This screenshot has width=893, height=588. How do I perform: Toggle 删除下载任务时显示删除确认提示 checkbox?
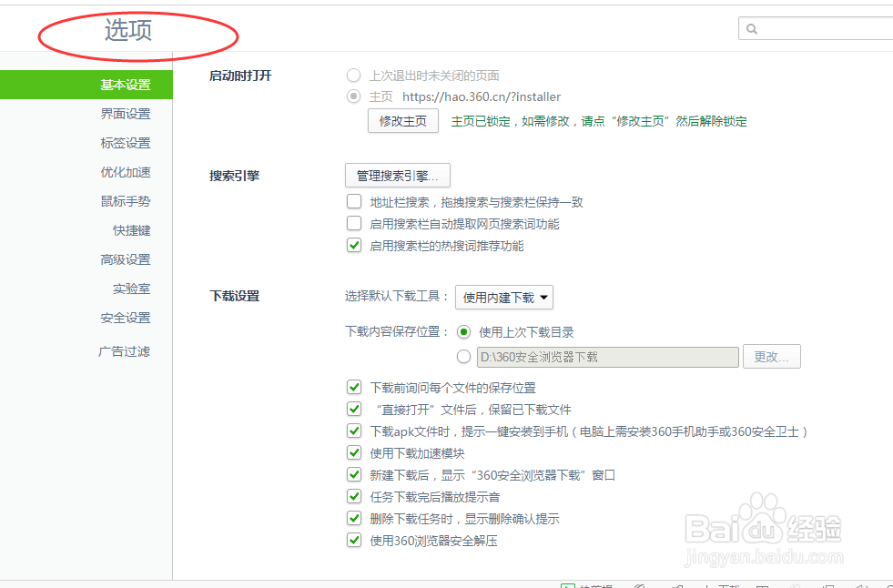[x=354, y=519]
